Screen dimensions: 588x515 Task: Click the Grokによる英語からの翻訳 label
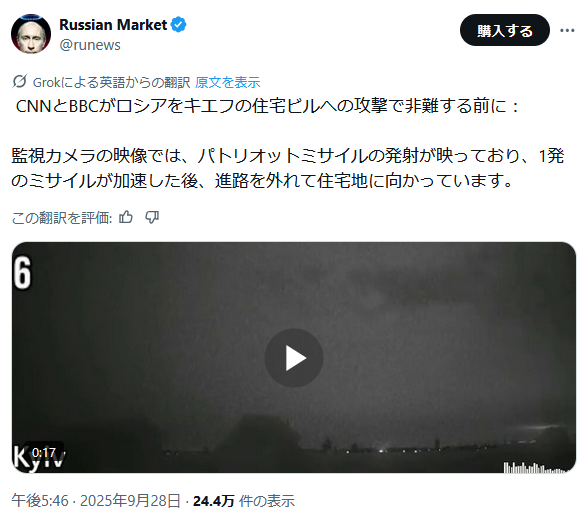tap(111, 82)
